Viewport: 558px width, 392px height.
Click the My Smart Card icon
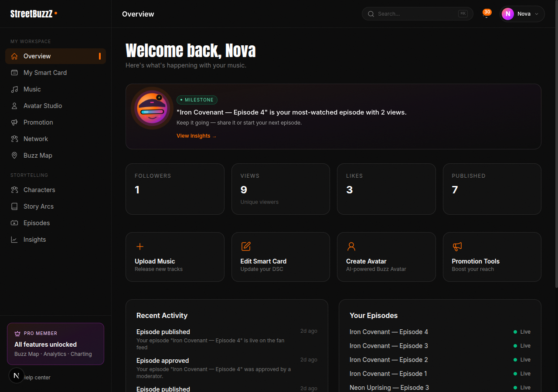[x=14, y=73]
